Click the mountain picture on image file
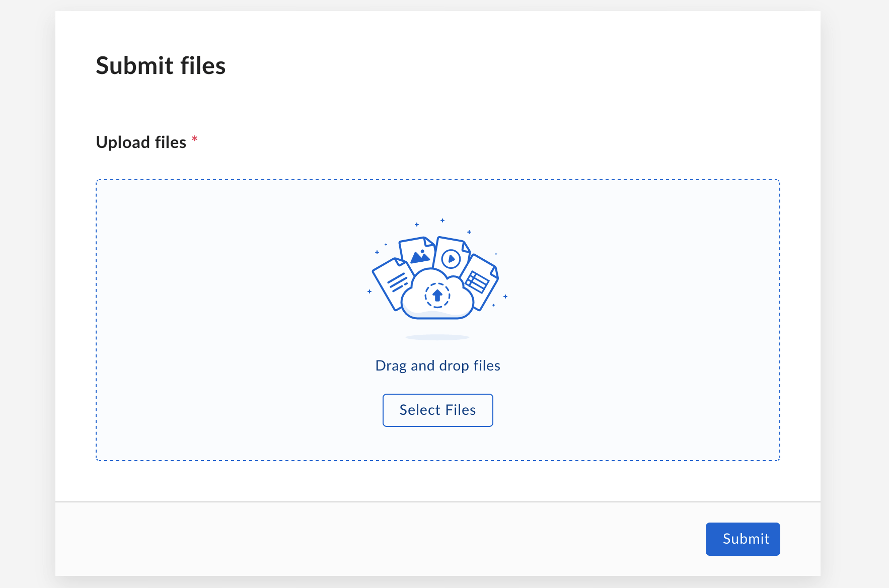 tap(420, 257)
